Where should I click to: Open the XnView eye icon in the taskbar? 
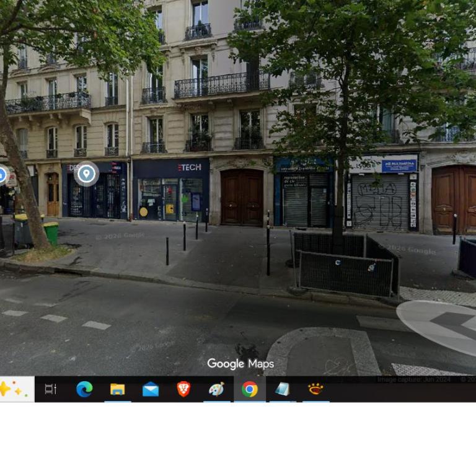tap(315, 389)
